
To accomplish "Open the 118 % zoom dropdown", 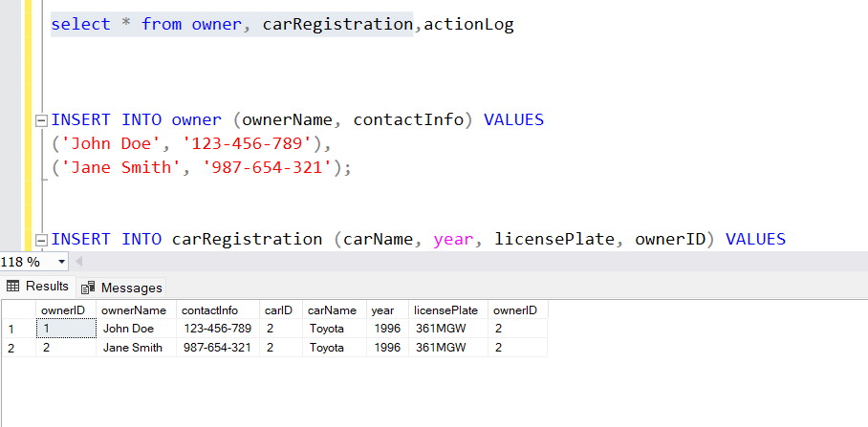I will [61, 261].
